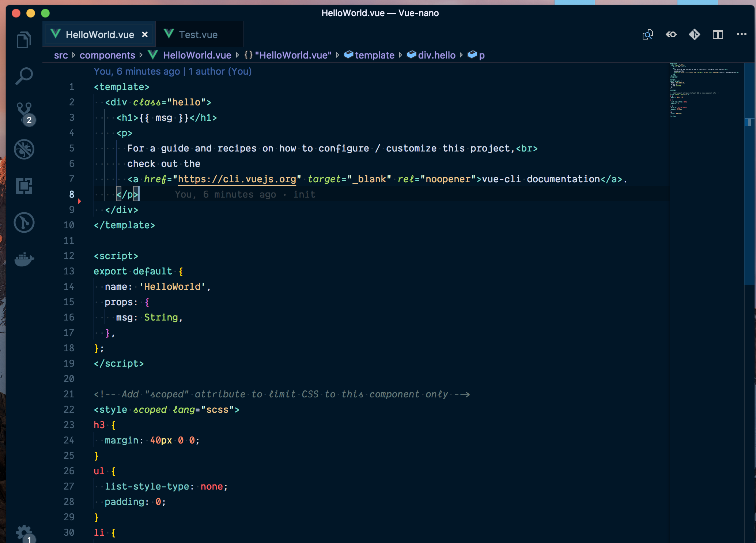The height and width of the screenshot is (543, 756).
Task: Toggle file blame annotations (eye arrow icon)
Action: [671, 35]
